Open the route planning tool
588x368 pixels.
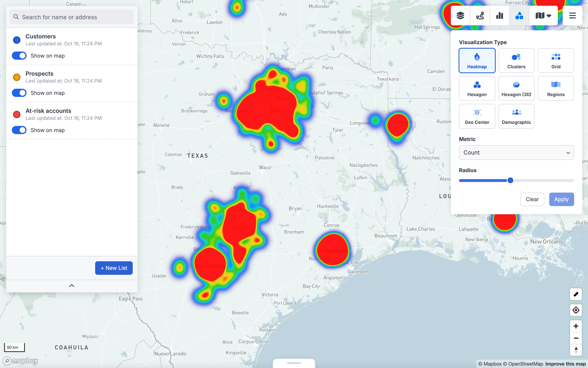click(x=480, y=16)
